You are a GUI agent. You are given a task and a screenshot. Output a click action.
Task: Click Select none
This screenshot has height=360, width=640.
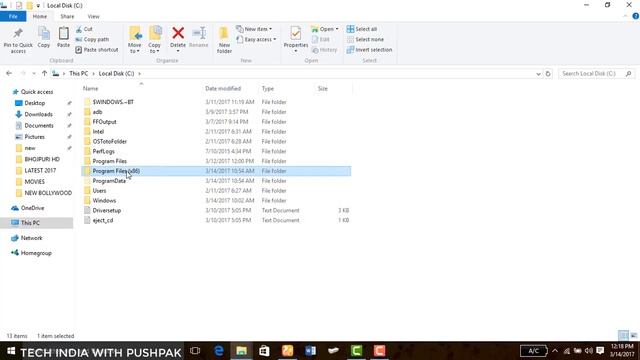365,40
